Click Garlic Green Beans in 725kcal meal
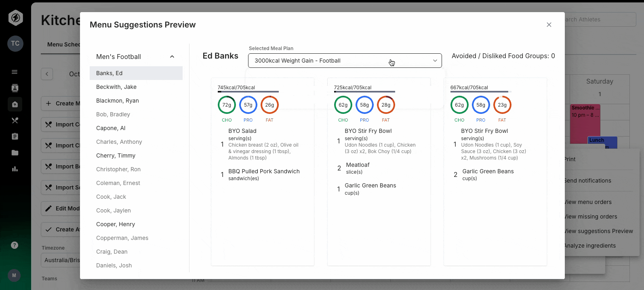Screen dimensions: 644x290 370,185
